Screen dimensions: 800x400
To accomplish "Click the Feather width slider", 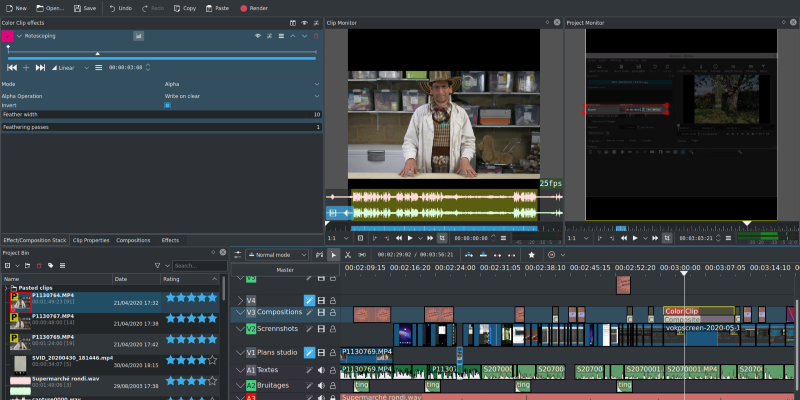I will point(160,114).
